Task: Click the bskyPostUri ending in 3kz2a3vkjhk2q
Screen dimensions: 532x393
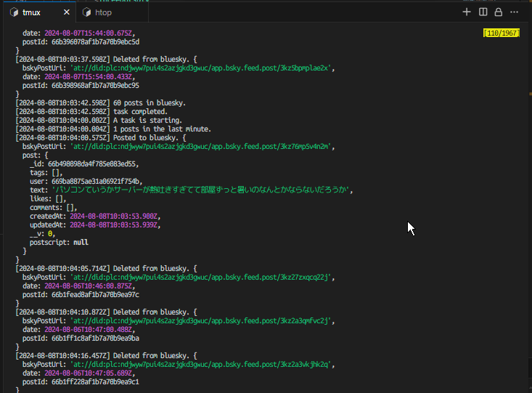Action: coord(200,365)
